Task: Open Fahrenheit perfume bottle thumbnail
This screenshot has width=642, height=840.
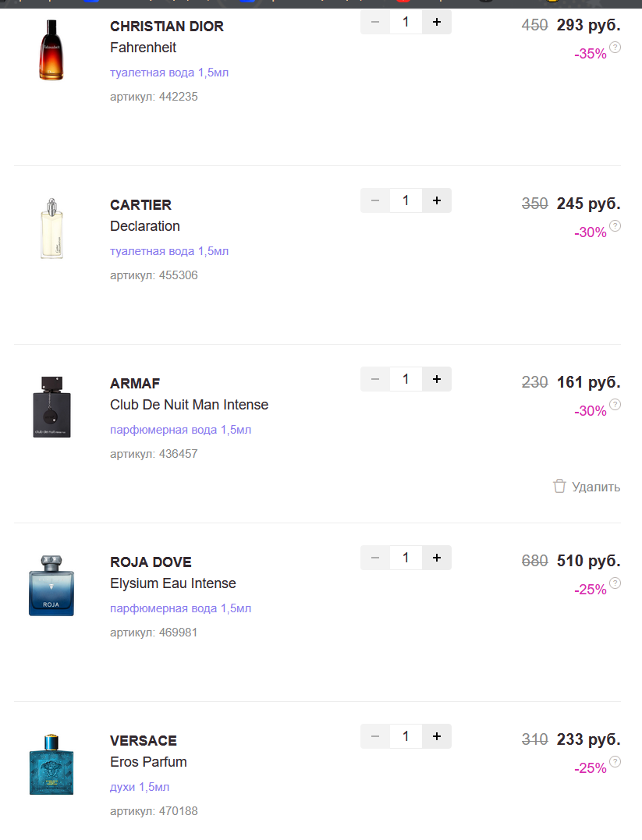Action: [51, 51]
